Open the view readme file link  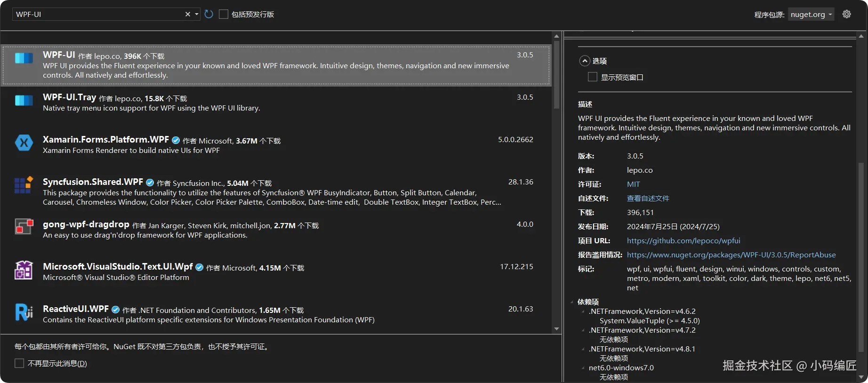648,199
